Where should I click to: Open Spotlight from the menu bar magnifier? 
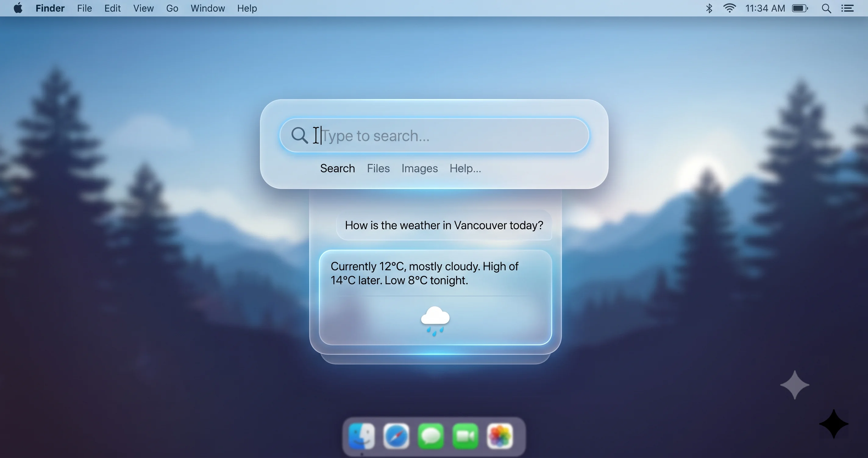[x=826, y=9]
